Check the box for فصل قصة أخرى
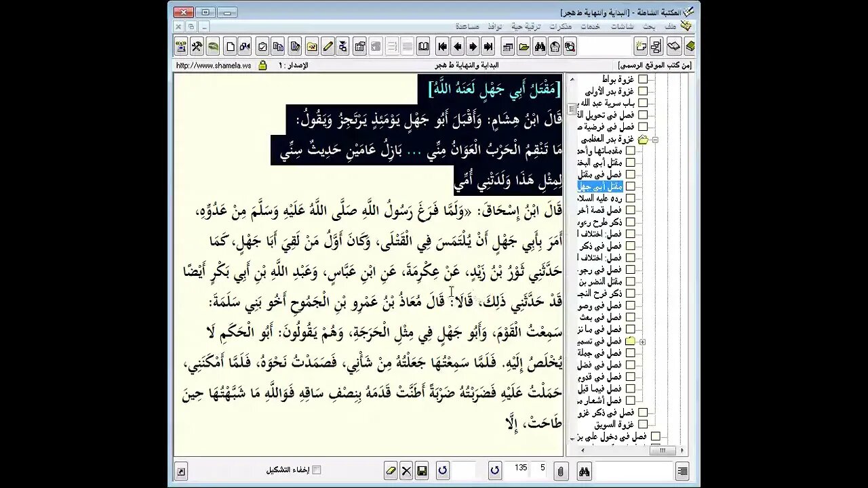The image size is (868, 488). pos(630,210)
